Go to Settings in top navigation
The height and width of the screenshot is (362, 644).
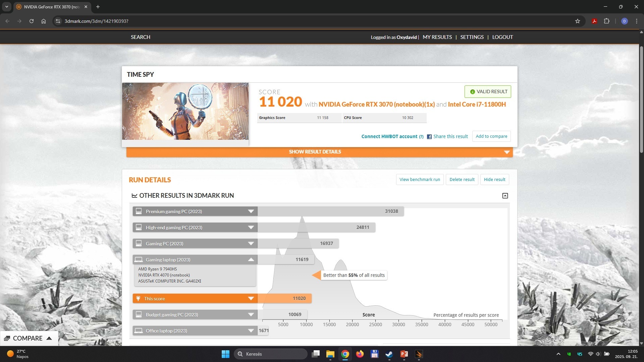click(x=472, y=37)
